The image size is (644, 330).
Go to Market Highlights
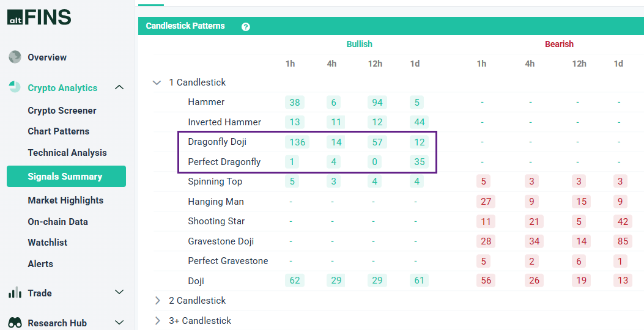[x=65, y=200]
